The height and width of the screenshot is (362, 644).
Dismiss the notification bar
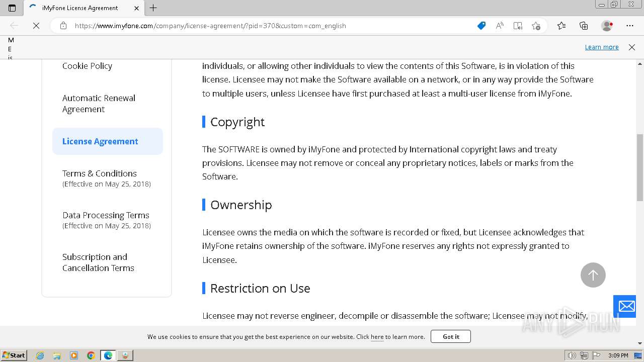[x=632, y=47]
